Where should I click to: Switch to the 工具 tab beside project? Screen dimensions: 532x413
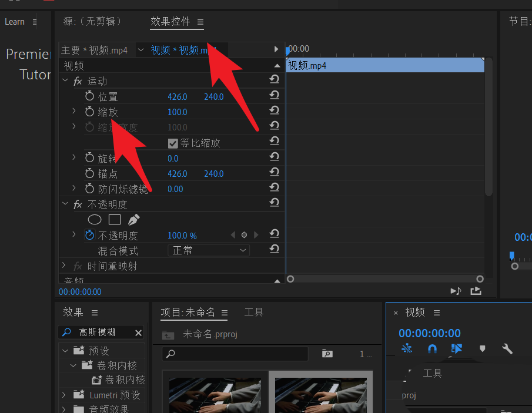click(x=253, y=312)
